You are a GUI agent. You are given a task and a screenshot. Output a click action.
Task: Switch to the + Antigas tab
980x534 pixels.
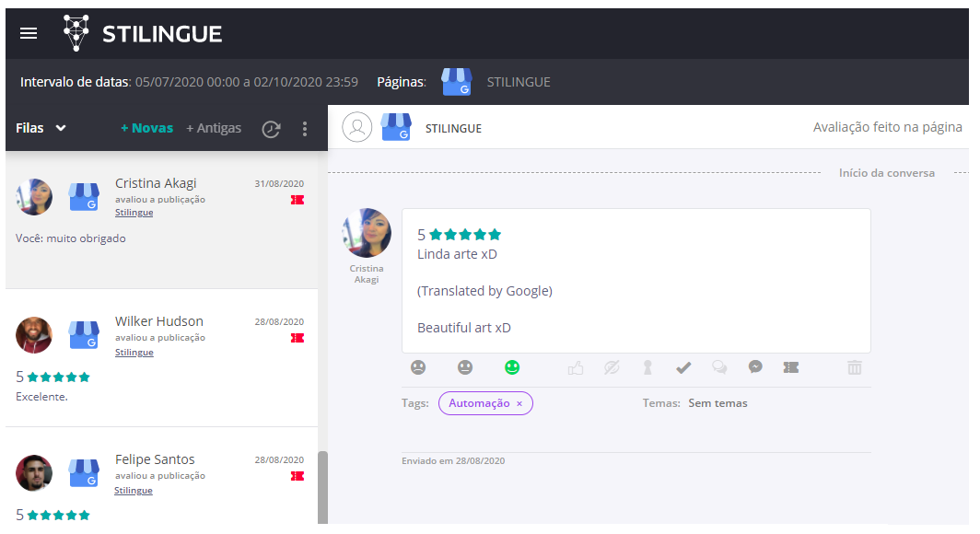click(214, 128)
